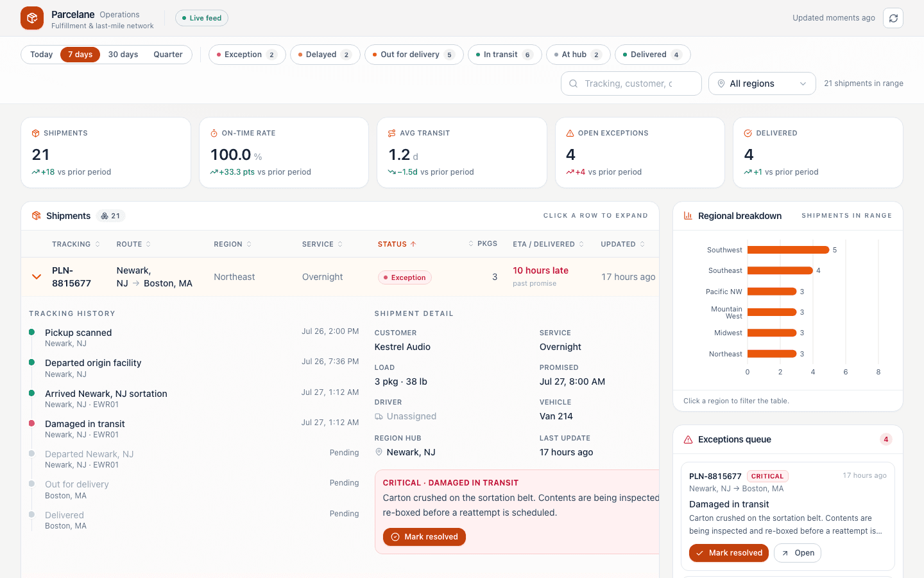
Task: Click the Exceptions queue warning icon
Action: [x=688, y=439]
